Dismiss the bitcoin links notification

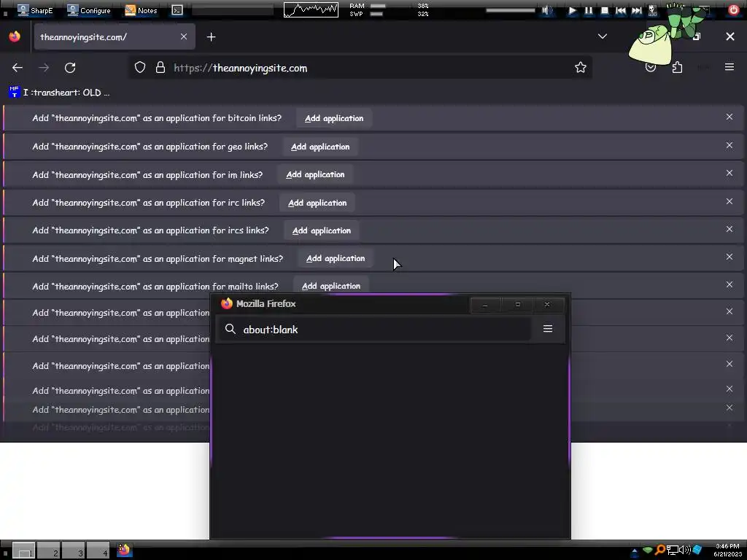click(729, 117)
